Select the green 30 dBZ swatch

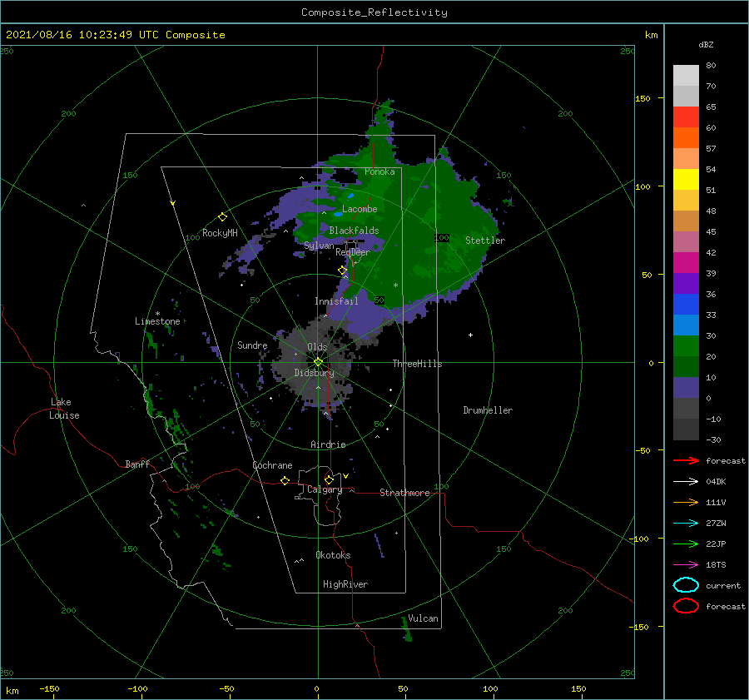pos(686,345)
